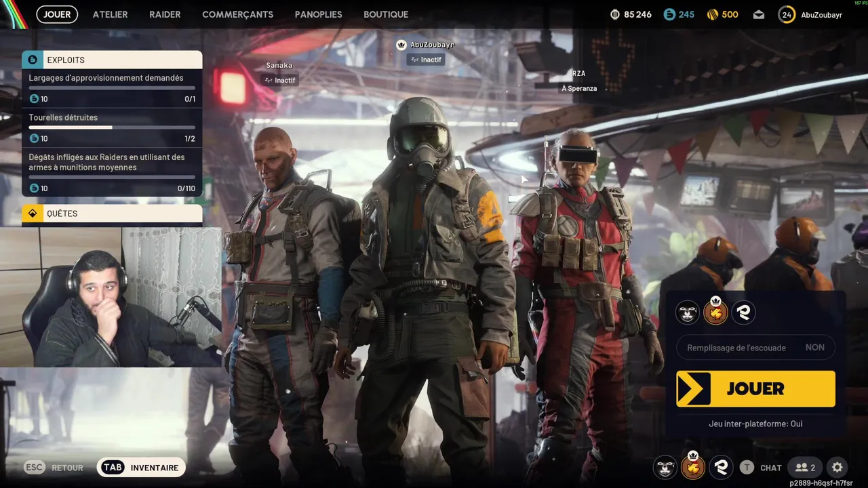
Task: Click RZA nameplate above right character
Action: [578, 73]
